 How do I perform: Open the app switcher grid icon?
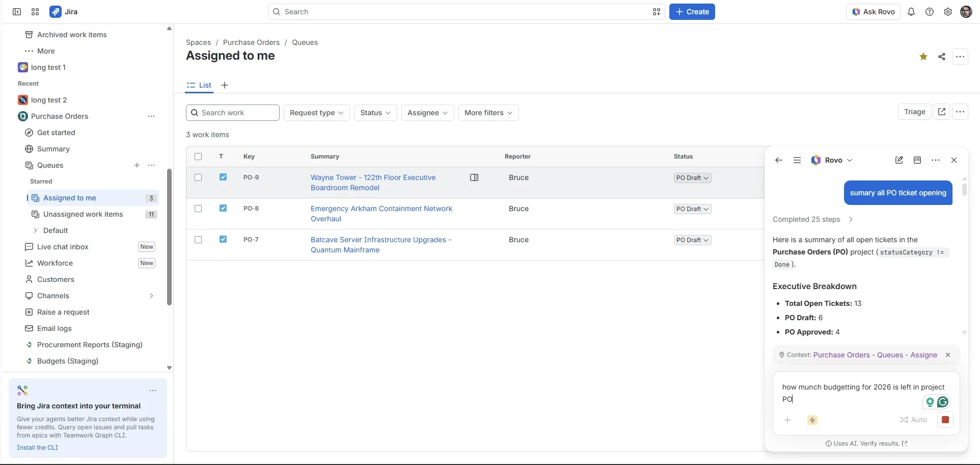pos(35,12)
